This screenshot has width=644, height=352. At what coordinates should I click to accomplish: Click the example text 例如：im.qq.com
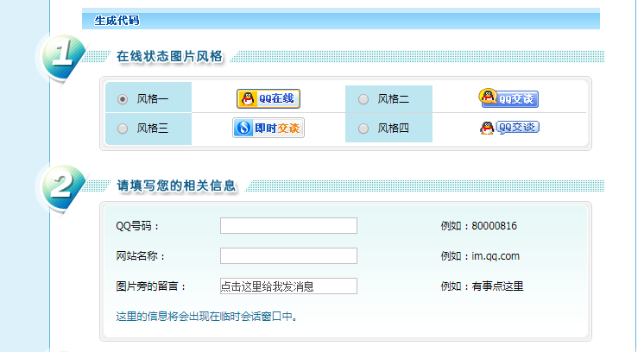(x=480, y=256)
